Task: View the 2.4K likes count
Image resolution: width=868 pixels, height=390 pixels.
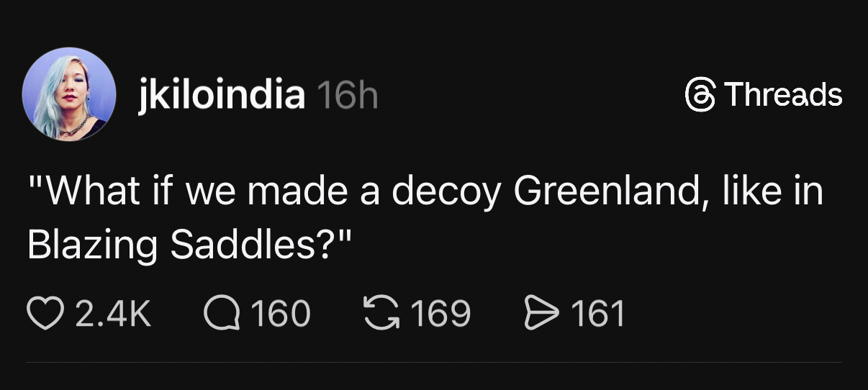Action: (113, 314)
